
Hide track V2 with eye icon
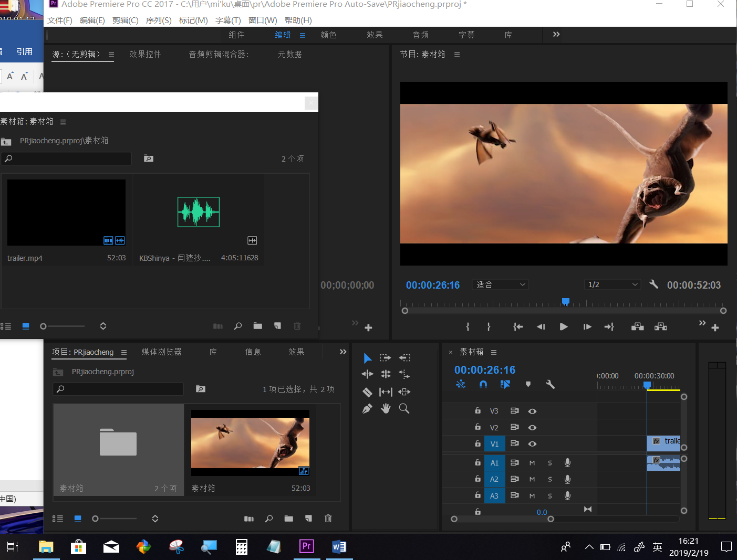pos(532,428)
